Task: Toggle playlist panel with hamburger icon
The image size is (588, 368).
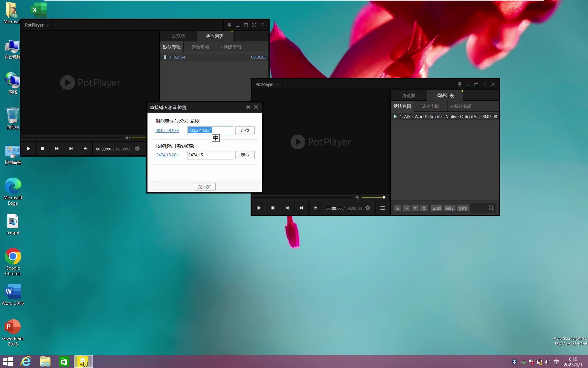Action: (382, 208)
